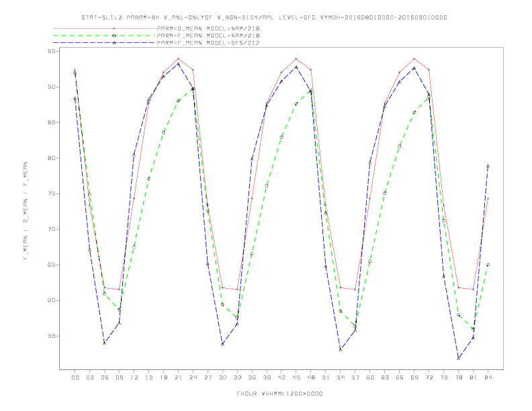
Task: Click x-axis forecast hour label 00
Action: click(x=75, y=377)
